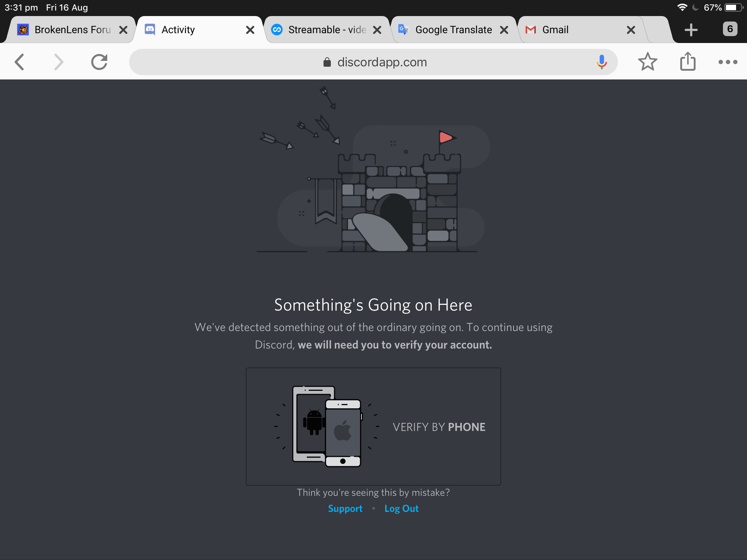
Task: Tap the discordapp.com address bar
Action: pyautogui.click(x=373, y=62)
